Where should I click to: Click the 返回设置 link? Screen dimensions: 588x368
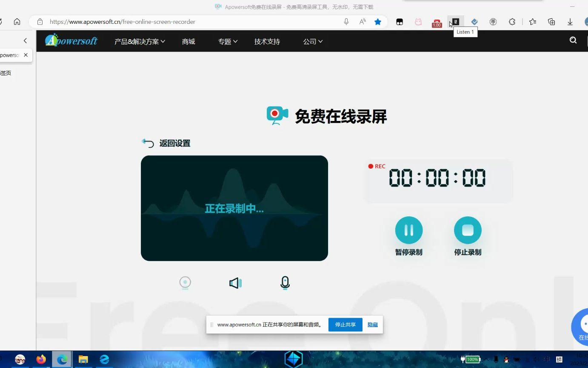point(175,144)
